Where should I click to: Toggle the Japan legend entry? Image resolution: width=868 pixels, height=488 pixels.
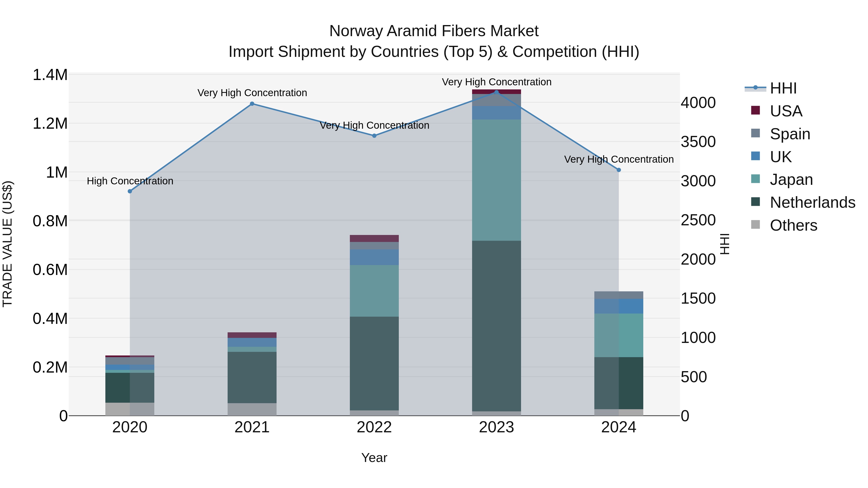point(782,180)
